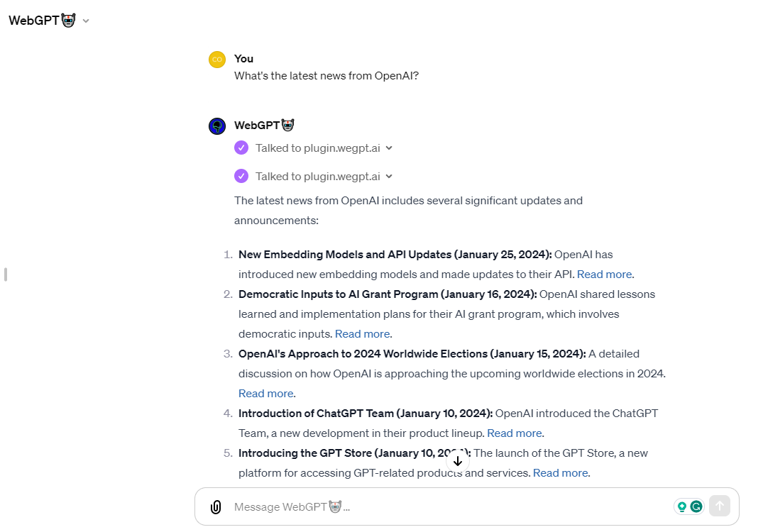Click the scroll-to-bottom arrow icon
This screenshot has height=532, width=763.
pos(458,460)
